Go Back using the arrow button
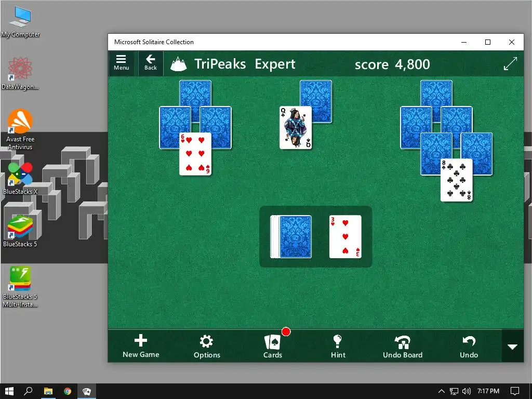The width and height of the screenshot is (532, 399). tap(151, 63)
